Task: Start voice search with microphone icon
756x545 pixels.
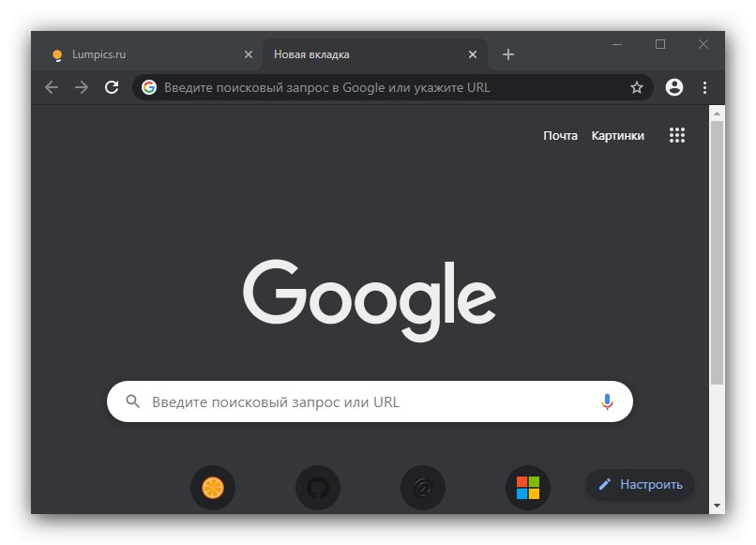Action: (x=607, y=401)
